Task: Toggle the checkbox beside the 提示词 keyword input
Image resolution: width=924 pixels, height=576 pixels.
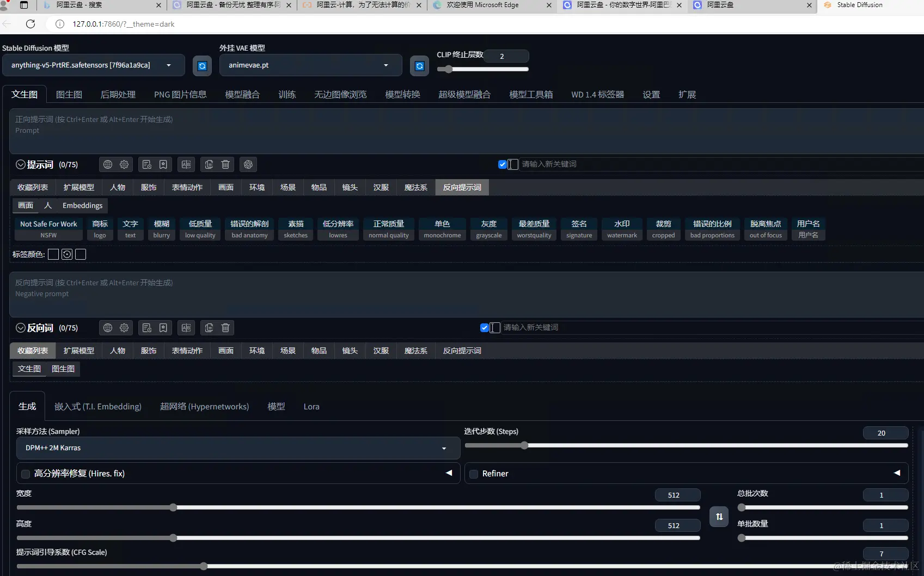Action: click(503, 164)
